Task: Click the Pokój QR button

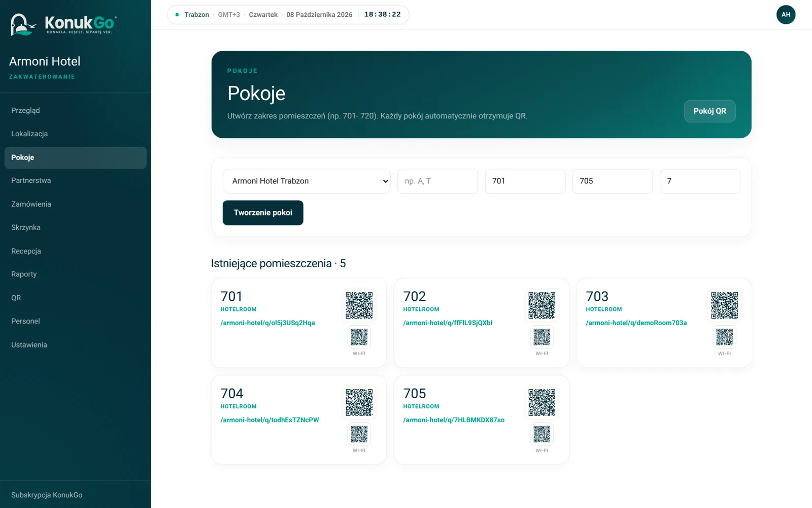Action: pyautogui.click(x=709, y=111)
